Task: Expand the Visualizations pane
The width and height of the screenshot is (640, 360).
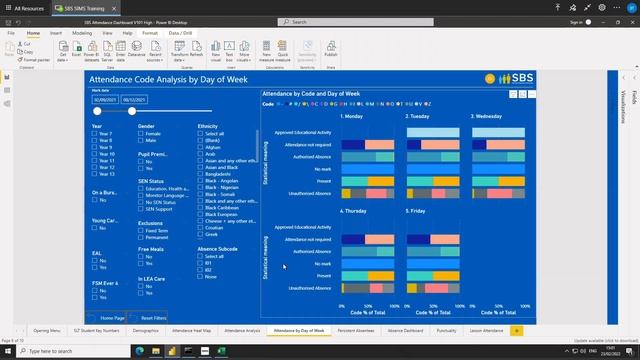Action: (624, 78)
